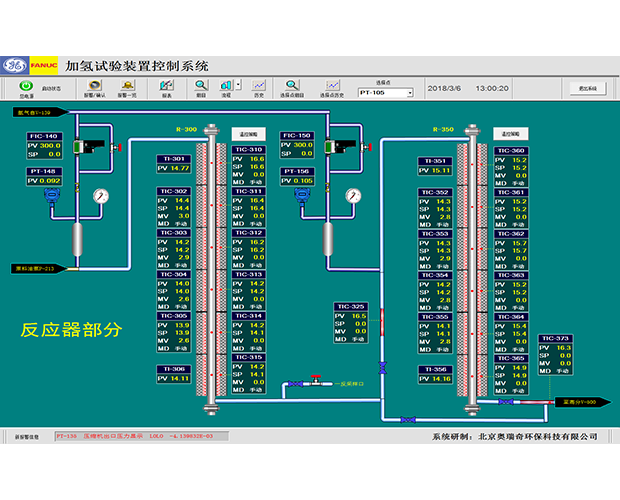Click the blue valve below TIC-325 heater
This screenshot has height=500, width=620.
pos(382,368)
